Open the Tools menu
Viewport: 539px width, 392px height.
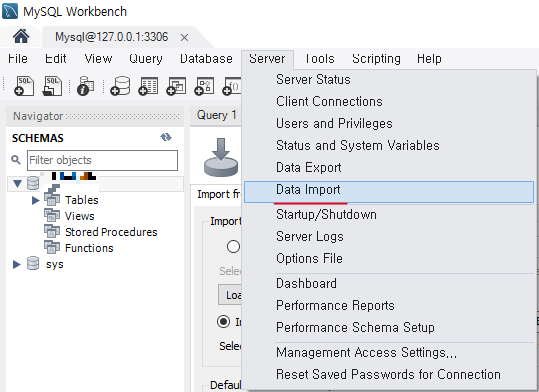click(320, 59)
